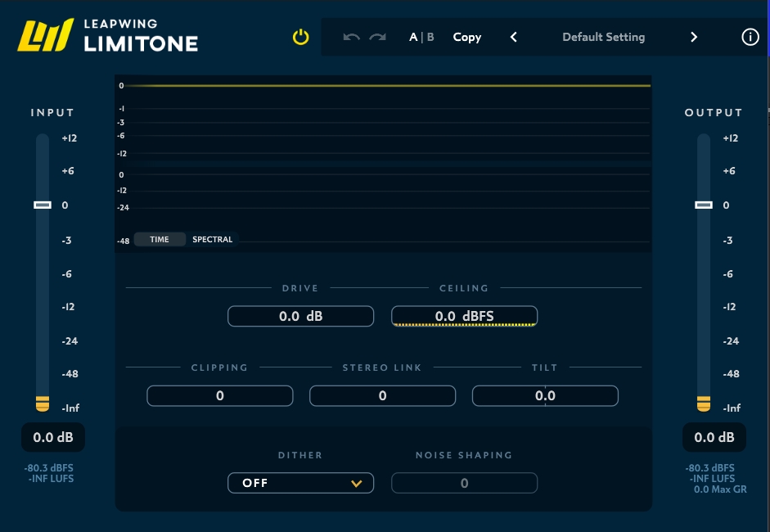770x532 pixels.
Task: Click the Tilt 0.0 value field
Action: [545, 395]
